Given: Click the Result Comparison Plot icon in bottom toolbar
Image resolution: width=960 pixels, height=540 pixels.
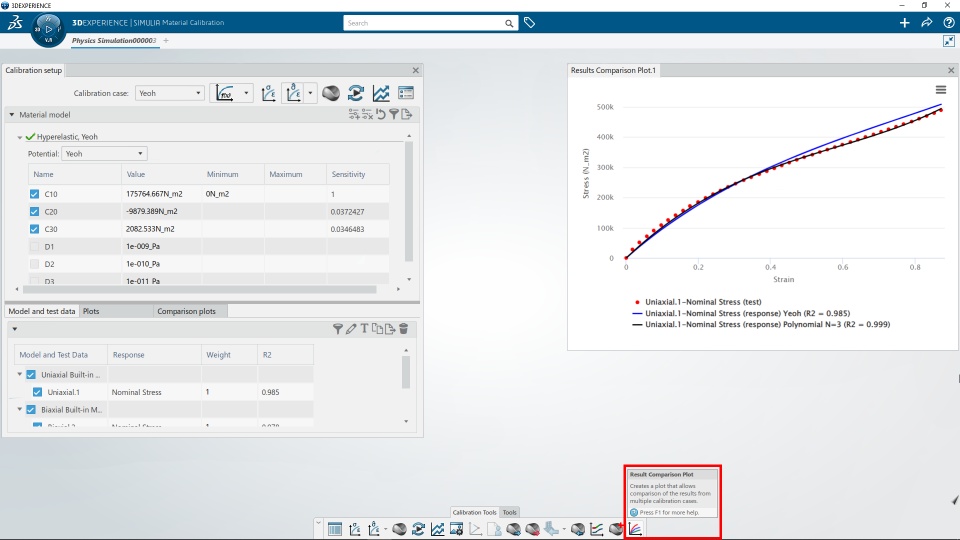Looking at the screenshot, I should (635, 529).
